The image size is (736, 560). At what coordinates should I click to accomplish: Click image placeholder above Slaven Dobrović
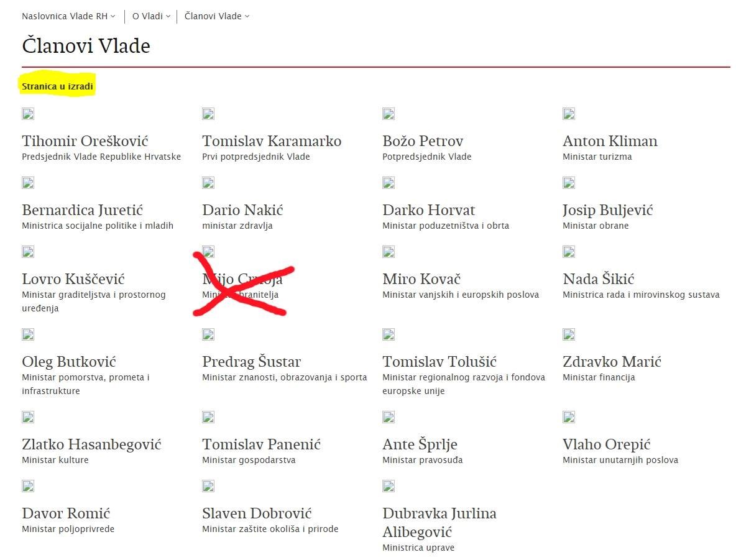[208, 486]
